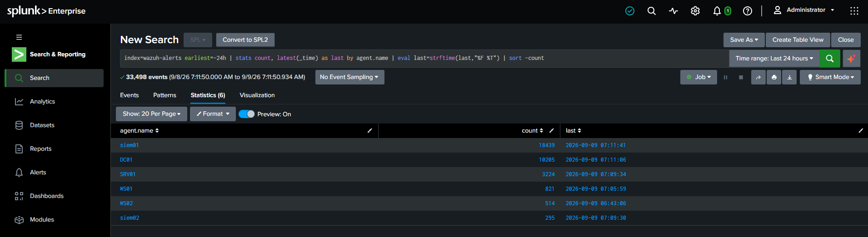Open the Smart Mode dropdown
The width and height of the screenshot is (868, 237).
pos(830,77)
